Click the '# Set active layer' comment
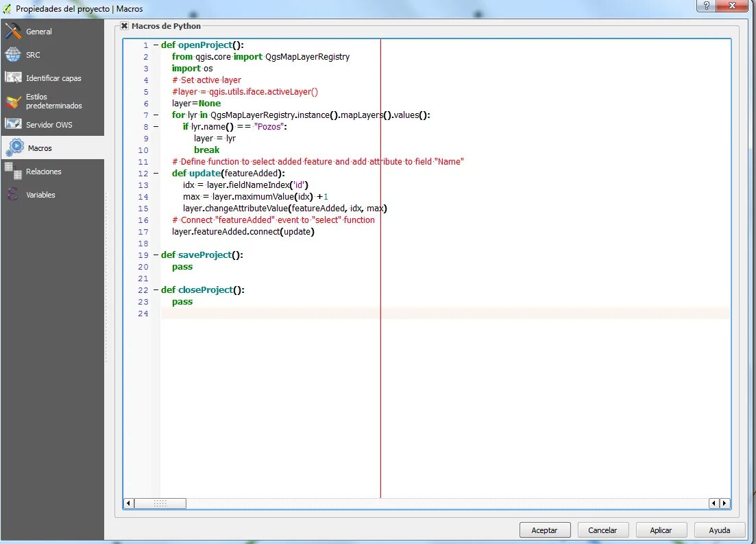The width and height of the screenshot is (756, 544). (207, 80)
